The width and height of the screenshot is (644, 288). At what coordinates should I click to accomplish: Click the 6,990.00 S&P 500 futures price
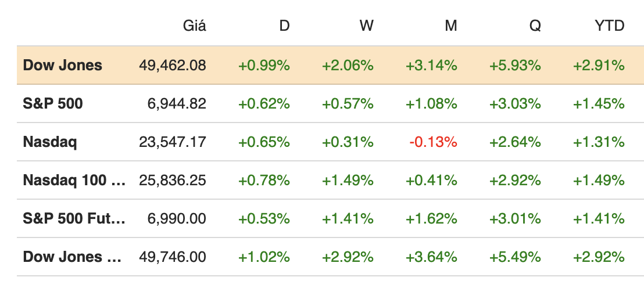(177, 218)
